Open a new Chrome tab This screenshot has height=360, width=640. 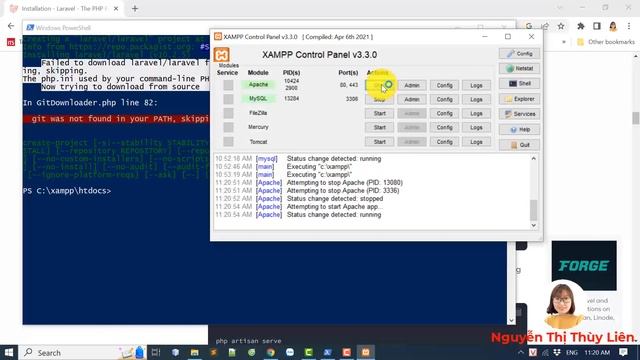(135, 8)
